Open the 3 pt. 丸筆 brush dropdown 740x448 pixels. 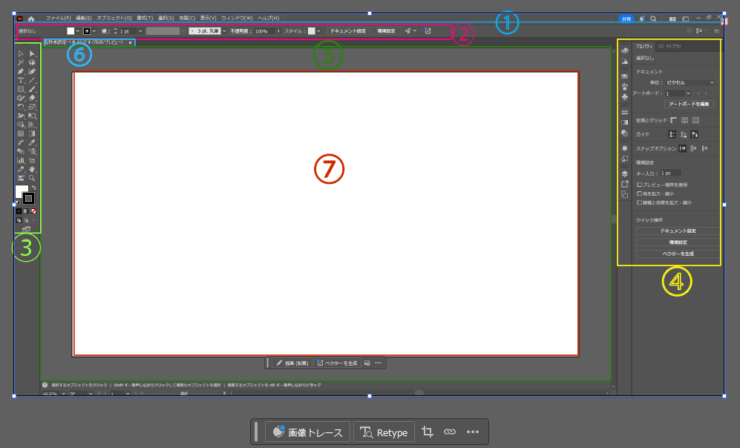tap(224, 31)
